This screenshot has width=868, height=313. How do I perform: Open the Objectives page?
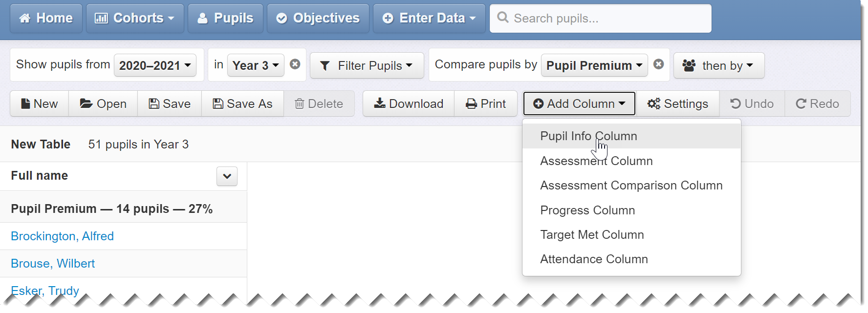pyautogui.click(x=318, y=19)
